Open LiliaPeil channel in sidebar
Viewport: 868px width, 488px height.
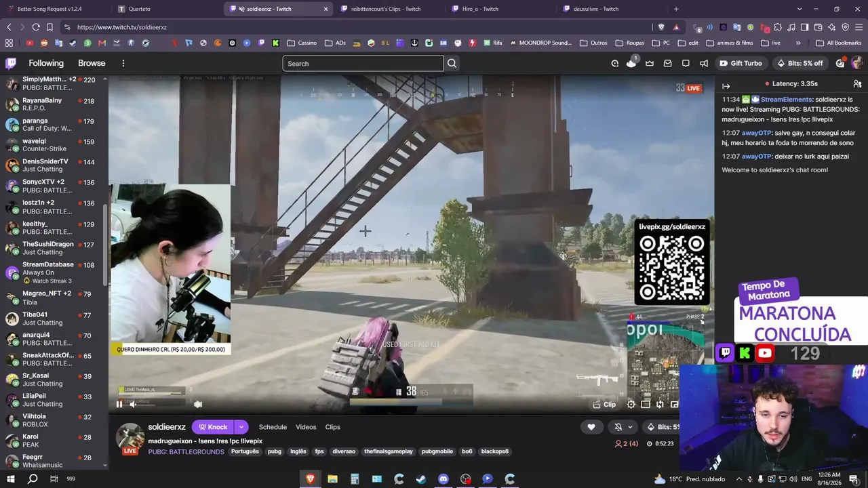54,400
